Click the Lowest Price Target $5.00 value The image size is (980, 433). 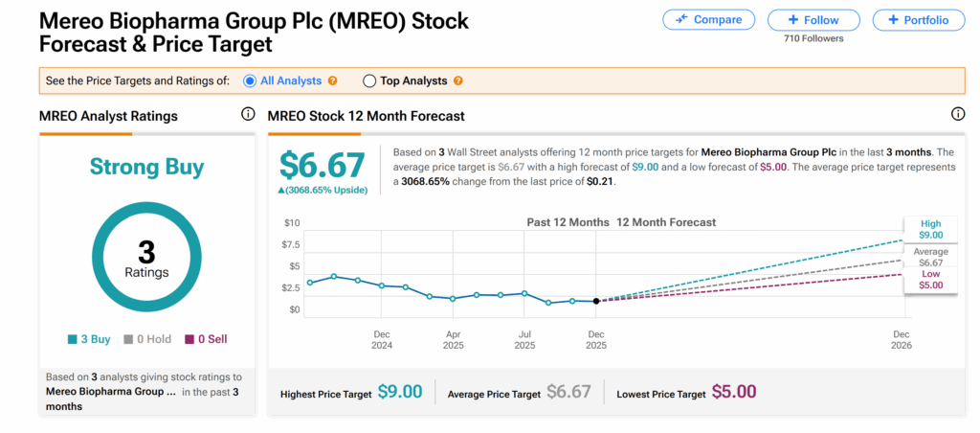(x=734, y=392)
